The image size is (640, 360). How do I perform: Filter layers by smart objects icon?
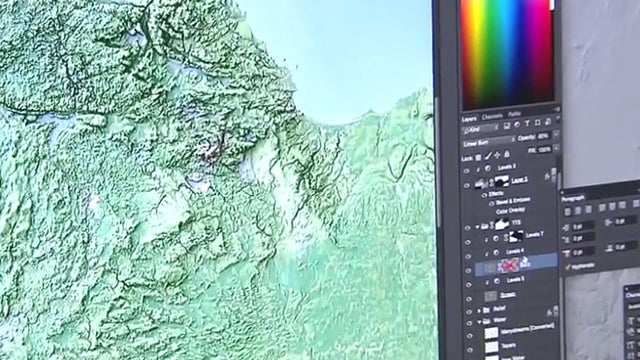(x=548, y=122)
